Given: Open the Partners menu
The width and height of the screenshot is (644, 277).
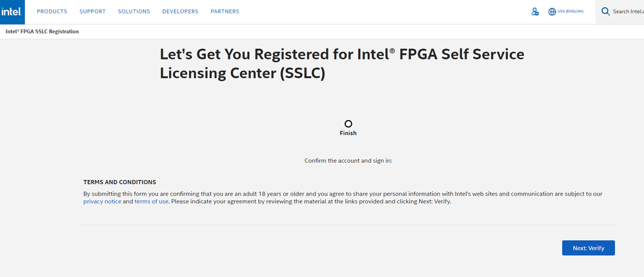Looking at the screenshot, I should 225,12.
